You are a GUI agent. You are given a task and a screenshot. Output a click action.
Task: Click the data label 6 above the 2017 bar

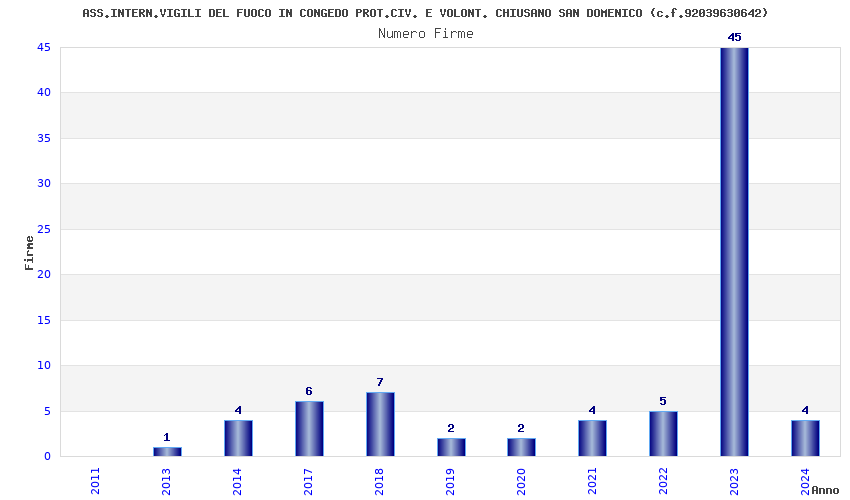tap(309, 392)
